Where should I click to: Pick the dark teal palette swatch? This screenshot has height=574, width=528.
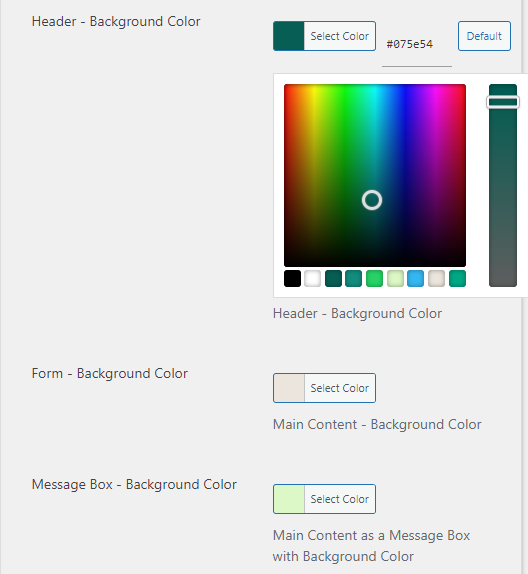tap(333, 279)
